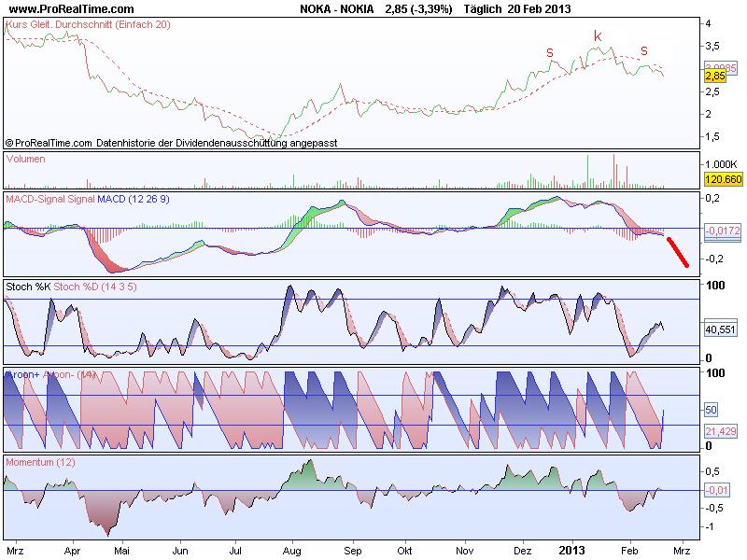Click the ProRealTime.com Datenhistorie copyright note
Image resolution: width=747 pixels, height=560 pixels.
click(172, 143)
